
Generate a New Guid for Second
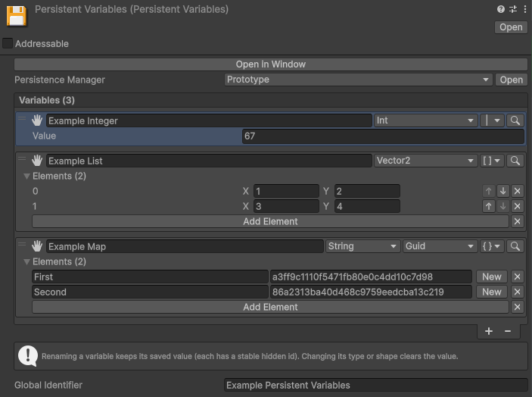point(492,292)
